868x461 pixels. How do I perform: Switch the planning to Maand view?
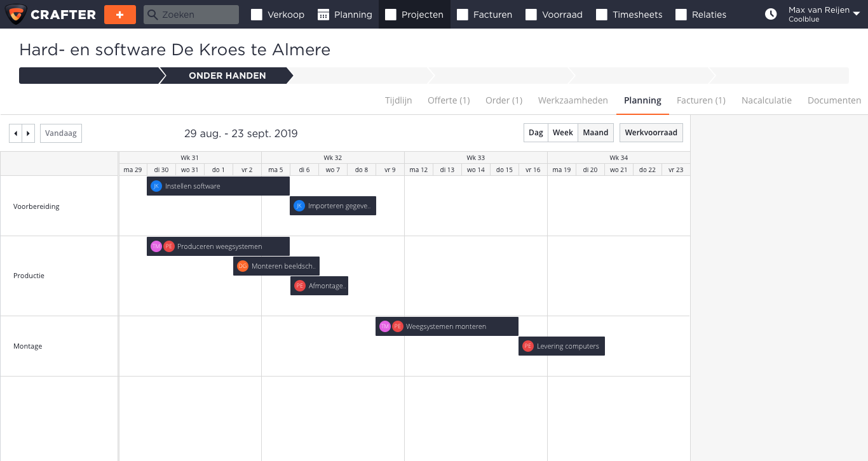(595, 133)
